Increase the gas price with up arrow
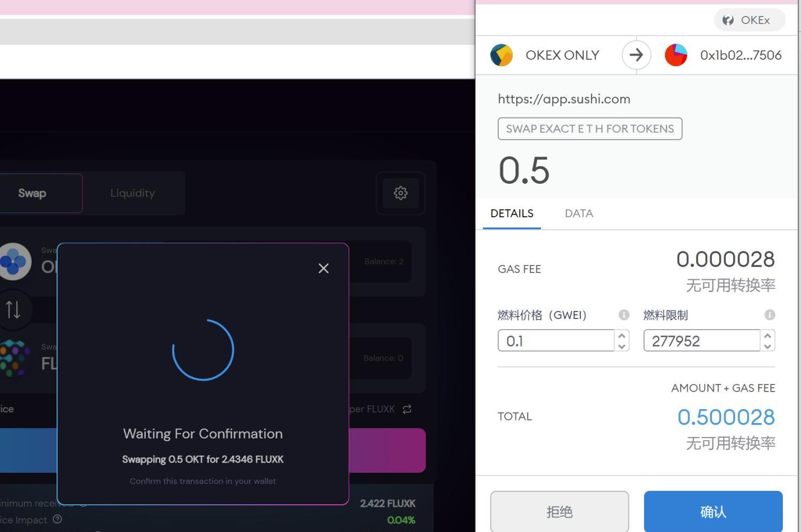Viewport: 801px width, 532px height. pyautogui.click(x=622, y=336)
